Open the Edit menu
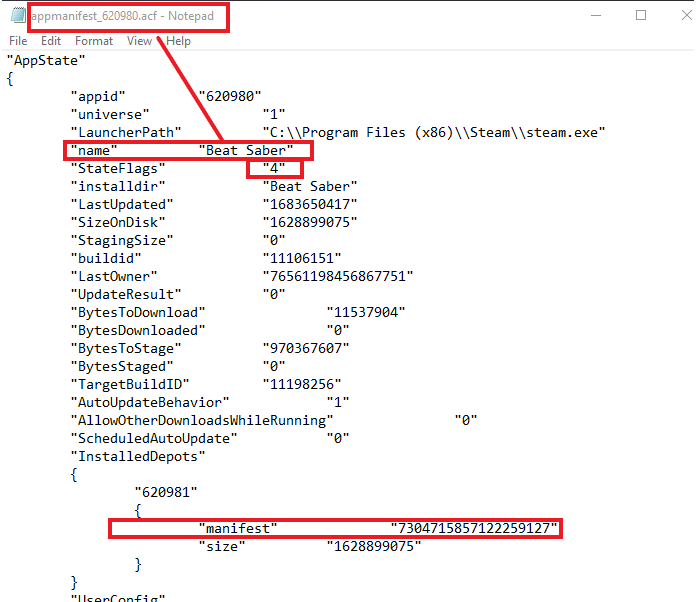This screenshot has height=602, width=696. tap(51, 41)
